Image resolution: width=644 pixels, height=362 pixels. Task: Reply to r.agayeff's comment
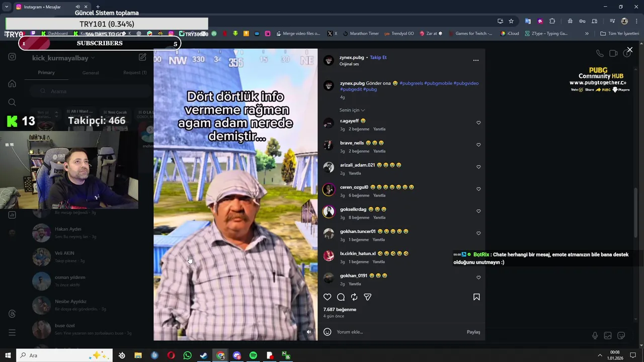tap(379, 129)
